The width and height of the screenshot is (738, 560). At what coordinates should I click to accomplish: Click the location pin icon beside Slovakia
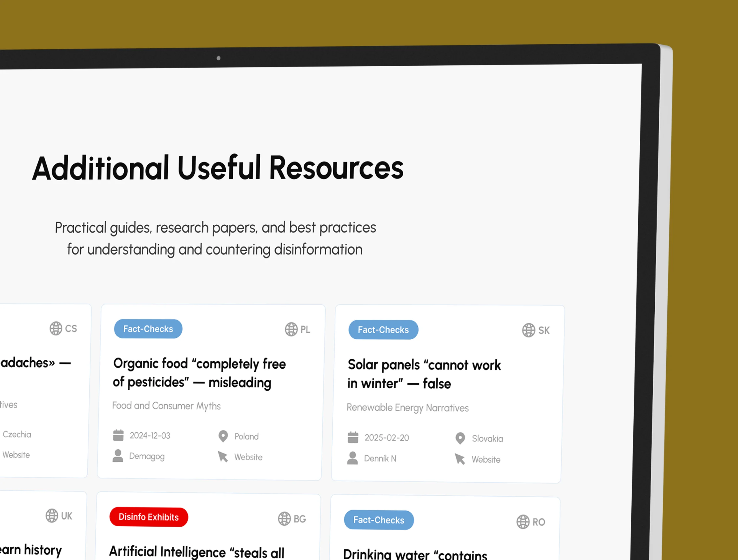(460, 438)
